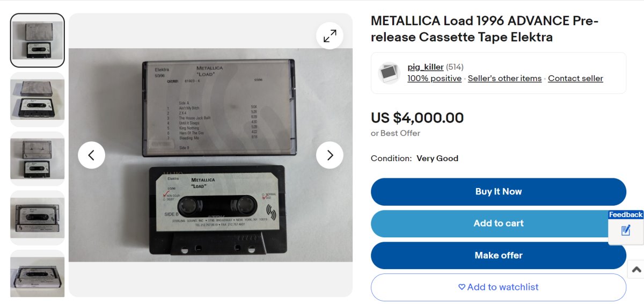
Task: Select the fourth cassette thumbnail
Action: click(38, 218)
